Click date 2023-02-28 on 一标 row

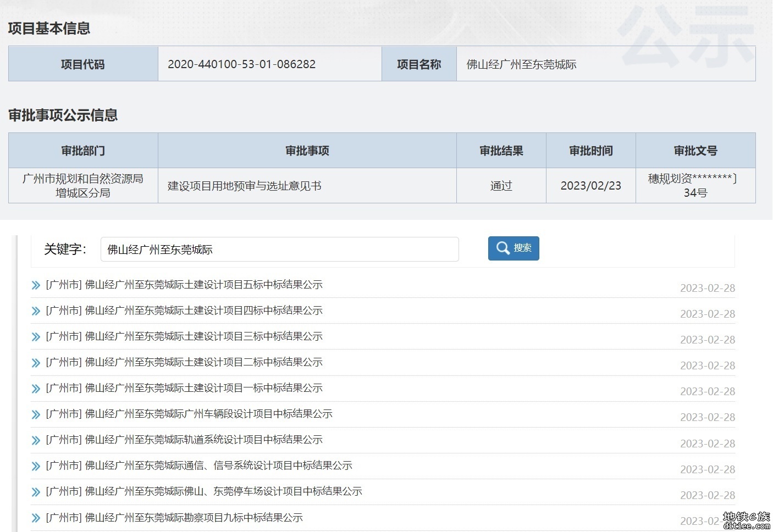(x=708, y=391)
